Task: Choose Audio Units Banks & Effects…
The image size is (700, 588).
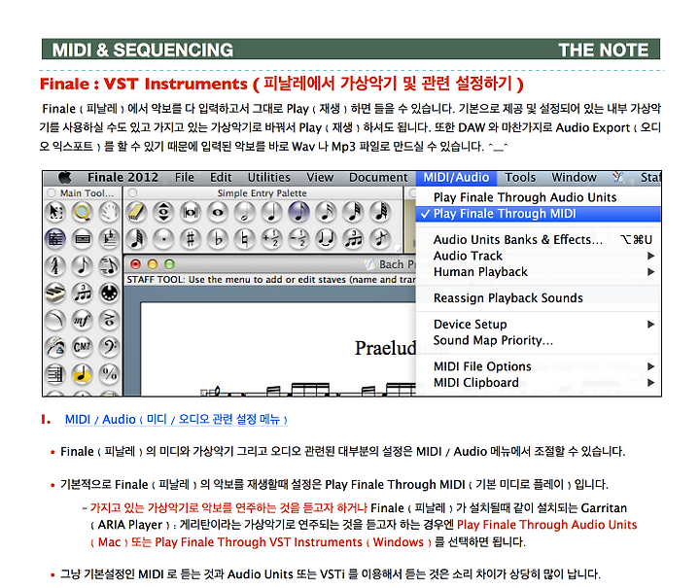Action: point(538,239)
